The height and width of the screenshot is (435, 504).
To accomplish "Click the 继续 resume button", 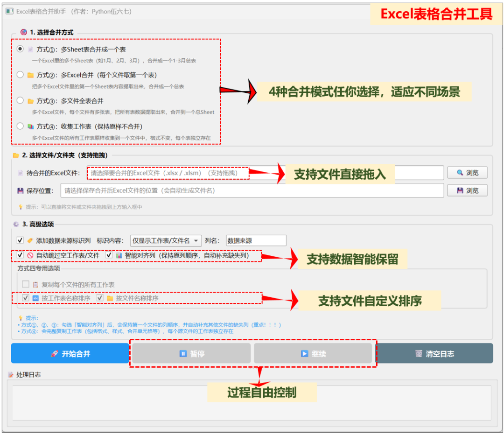I will click(x=313, y=353).
